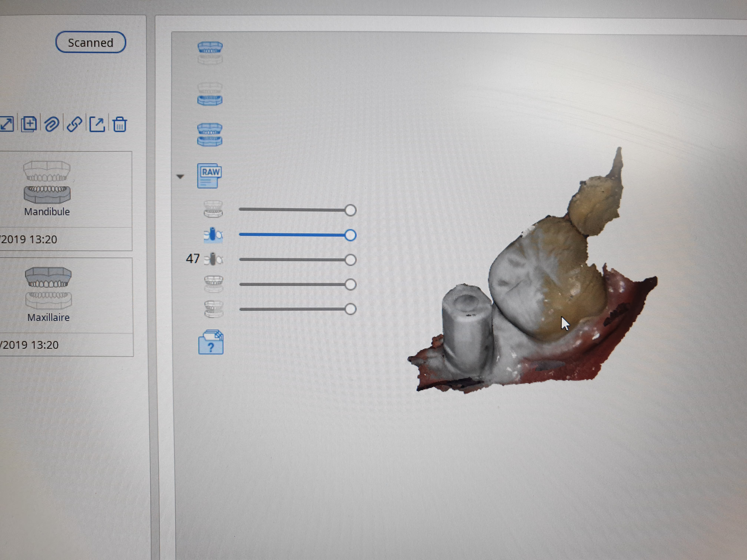Viewport: 747px width, 560px height.
Task: Click the RAW data file icon
Action: pyautogui.click(x=210, y=176)
